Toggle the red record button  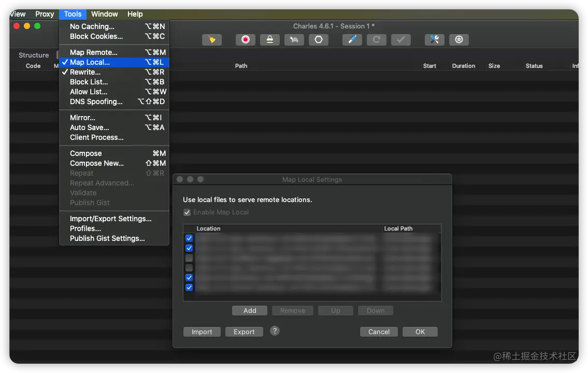point(246,40)
